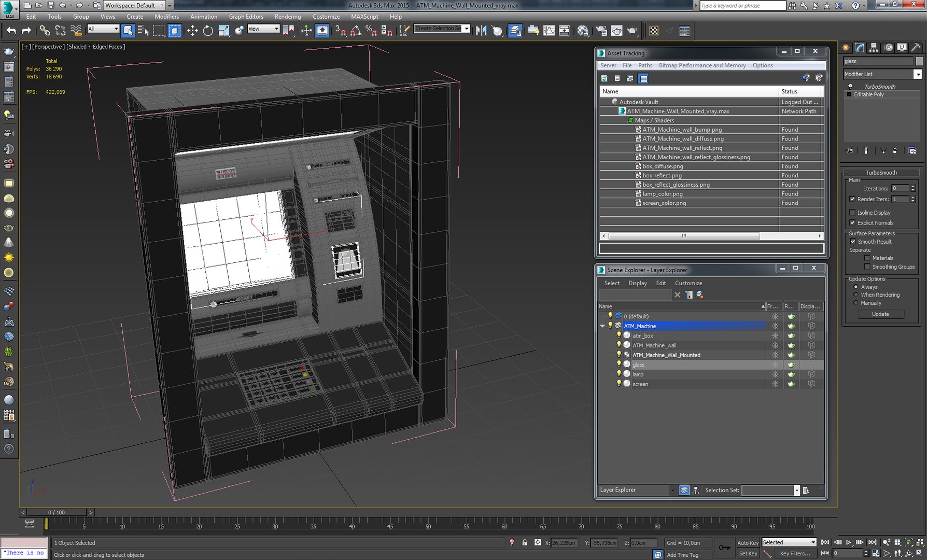The height and width of the screenshot is (560, 927).
Task: Click the Auto Key button
Action: (748, 542)
